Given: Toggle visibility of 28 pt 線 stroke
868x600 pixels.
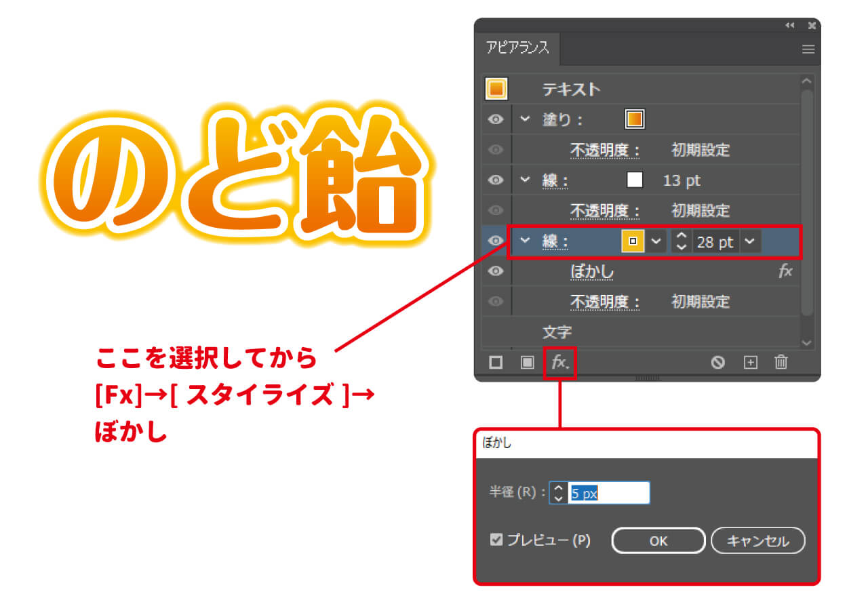Looking at the screenshot, I should coord(496,241).
